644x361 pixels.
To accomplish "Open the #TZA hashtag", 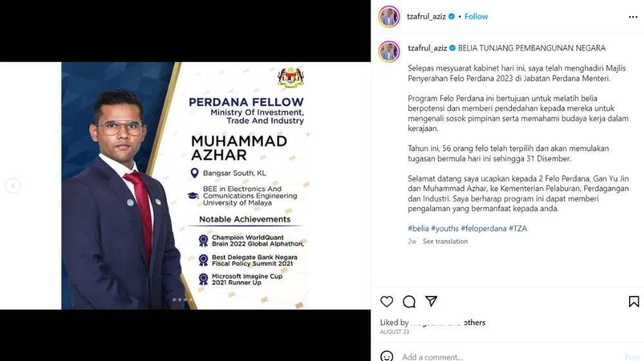I will (518, 228).
